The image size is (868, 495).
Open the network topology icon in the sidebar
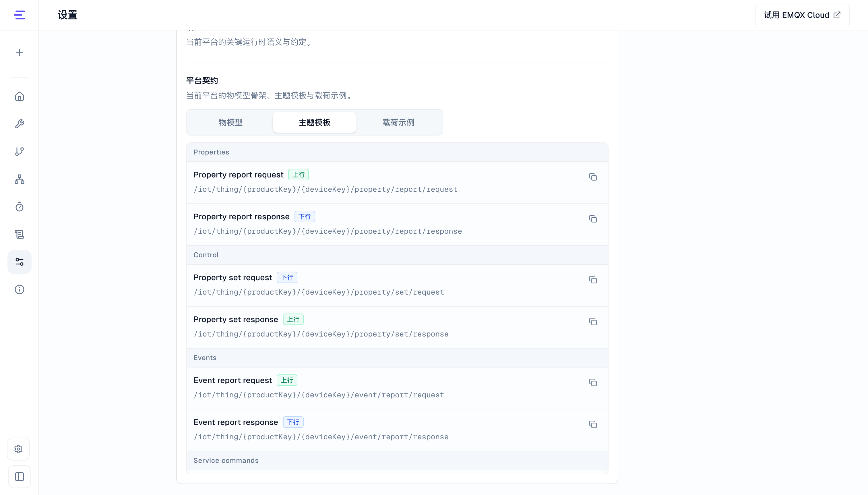19,179
